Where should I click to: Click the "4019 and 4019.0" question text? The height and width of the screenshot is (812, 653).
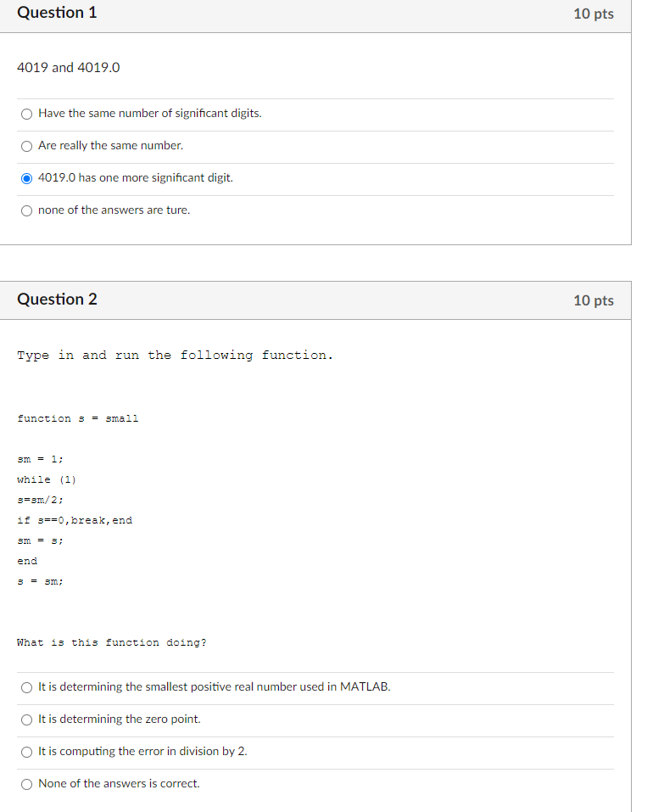(x=68, y=67)
